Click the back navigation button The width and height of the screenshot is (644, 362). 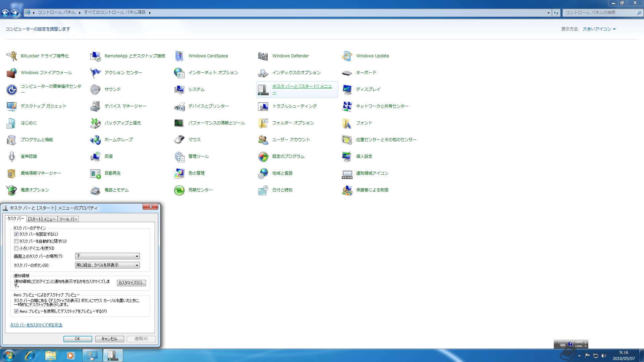(x=5, y=13)
